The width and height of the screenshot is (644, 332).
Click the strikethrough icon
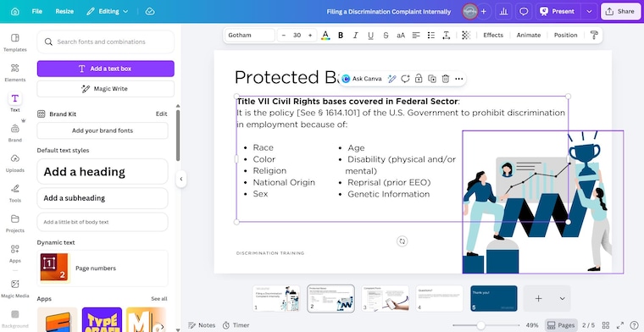pyautogui.click(x=386, y=36)
